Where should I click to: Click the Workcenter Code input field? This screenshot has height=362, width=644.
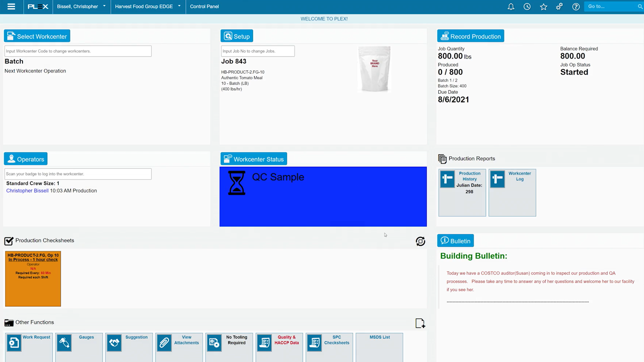(78, 51)
